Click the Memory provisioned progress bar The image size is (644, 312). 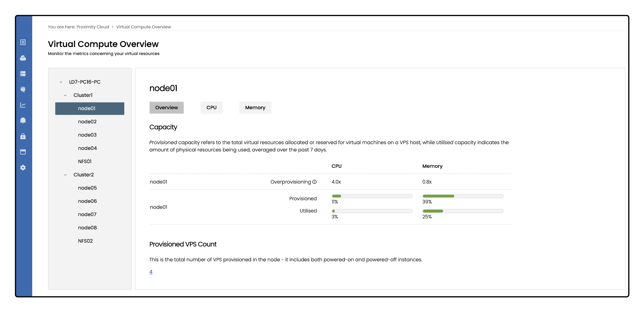pyautogui.click(x=463, y=196)
